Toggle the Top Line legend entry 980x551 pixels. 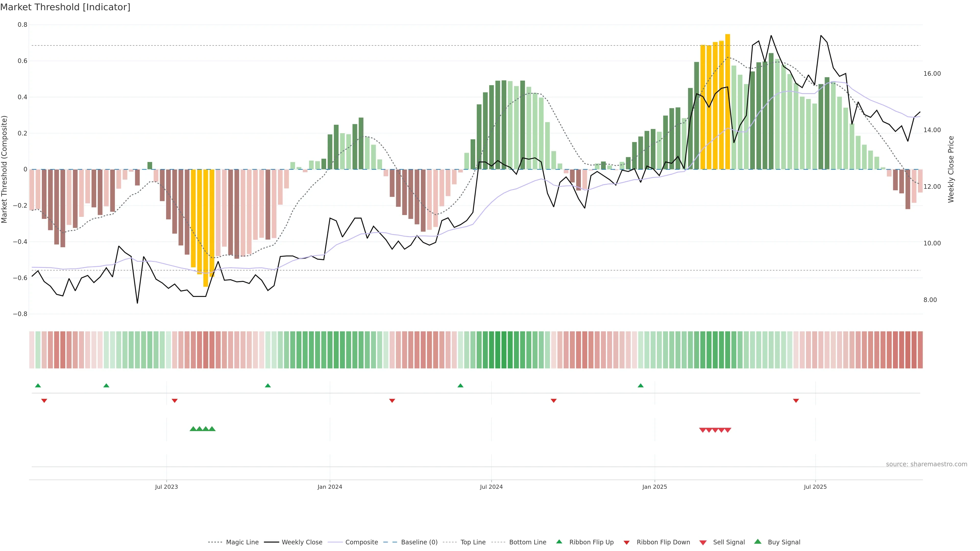pyautogui.click(x=473, y=542)
